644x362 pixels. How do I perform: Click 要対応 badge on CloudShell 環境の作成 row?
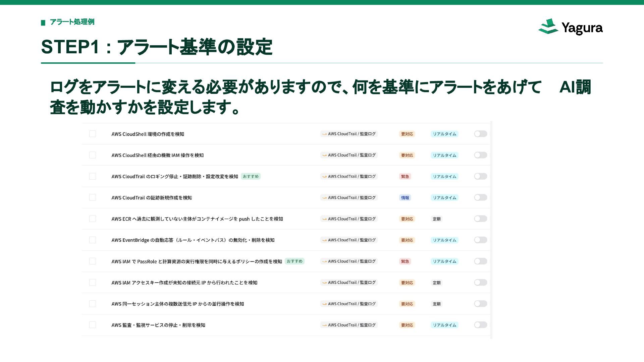click(407, 134)
